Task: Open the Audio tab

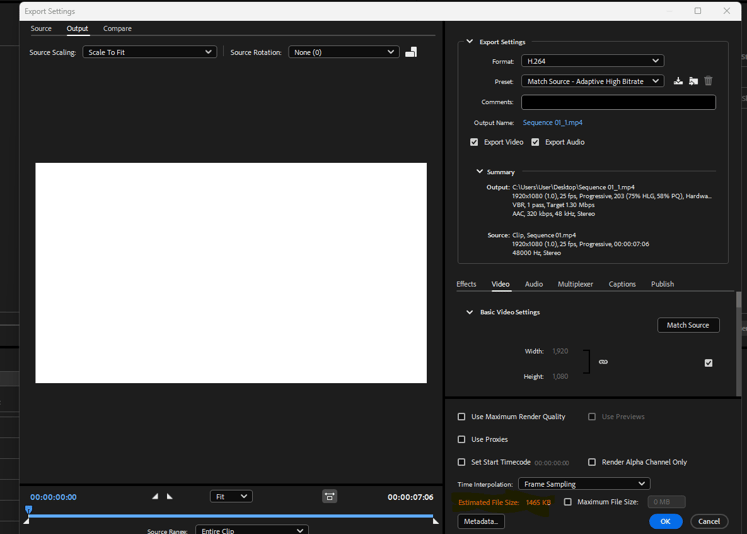Action: tap(534, 284)
